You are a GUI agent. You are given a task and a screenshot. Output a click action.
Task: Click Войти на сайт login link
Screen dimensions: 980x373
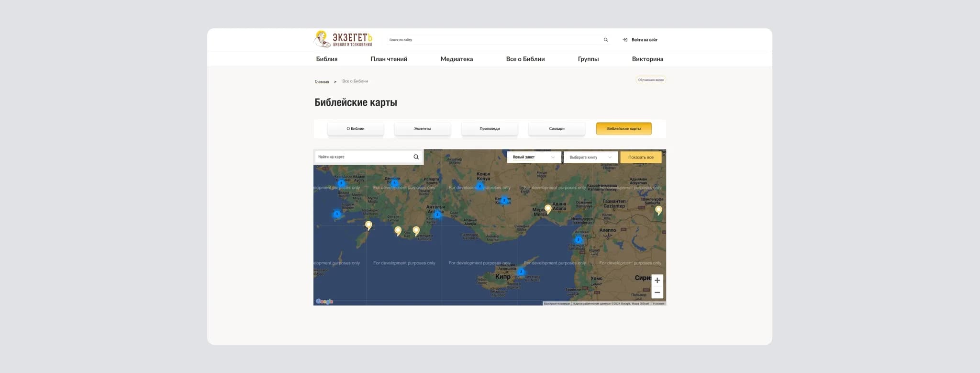(x=640, y=40)
